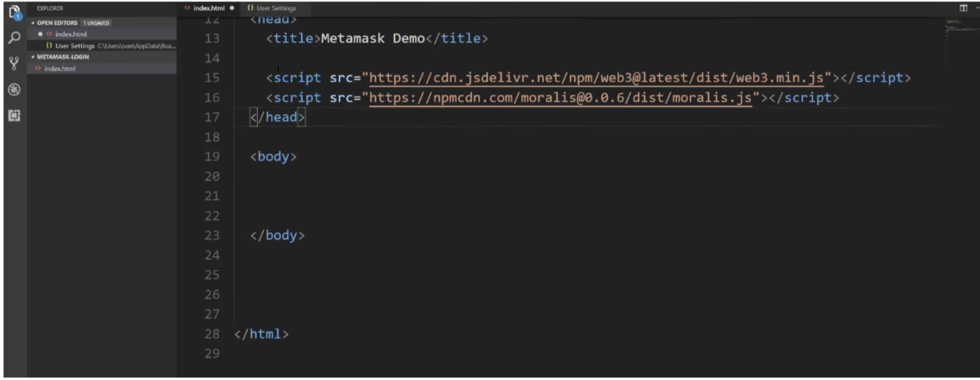Click the unsaved changes dot on index.html tab
Image resolution: width=980 pixels, height=380 pixels.
[232, 8]
